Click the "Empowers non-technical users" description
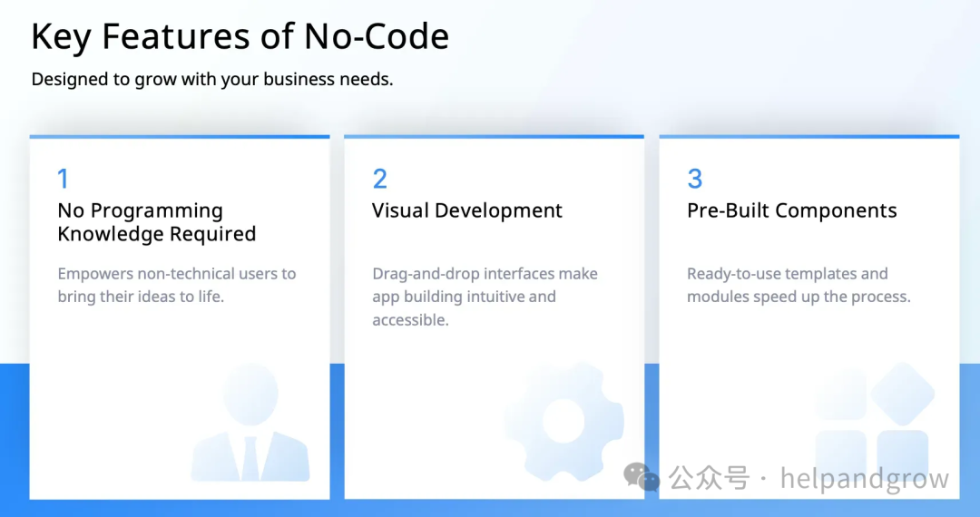This screenshot has height=517, width=980. (177, 285)
